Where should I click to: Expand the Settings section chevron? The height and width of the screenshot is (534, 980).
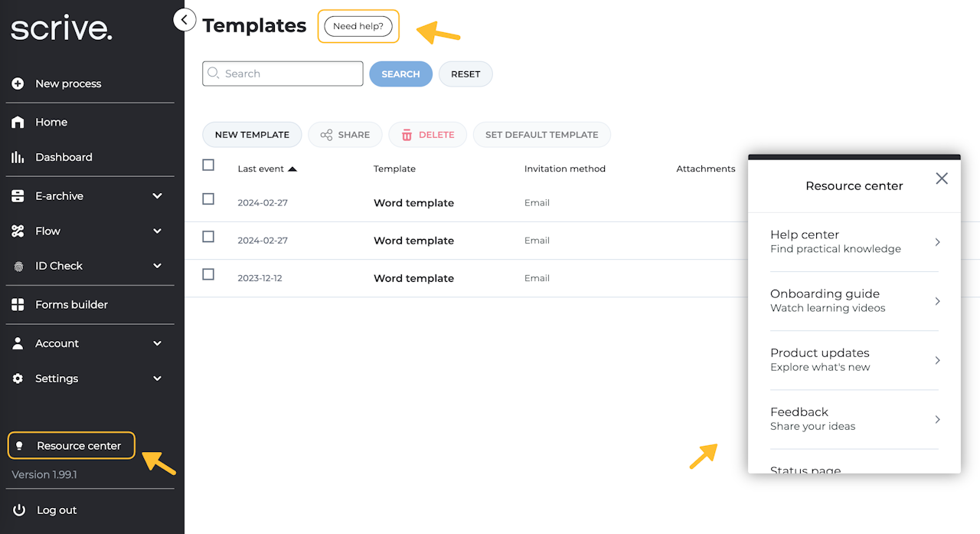coord(157,378)
